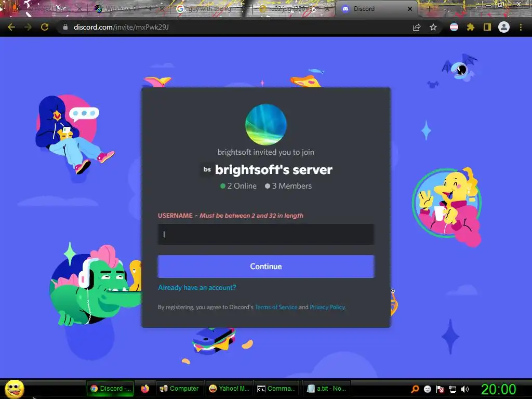The height and width of the screenshot is (399, 532).
Task: Open Firefox from the taskbar
Action: point(145,389)
